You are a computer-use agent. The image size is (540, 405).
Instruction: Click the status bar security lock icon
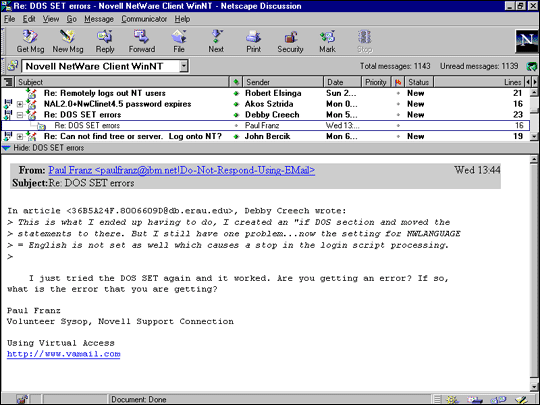[x=22, y=399]
